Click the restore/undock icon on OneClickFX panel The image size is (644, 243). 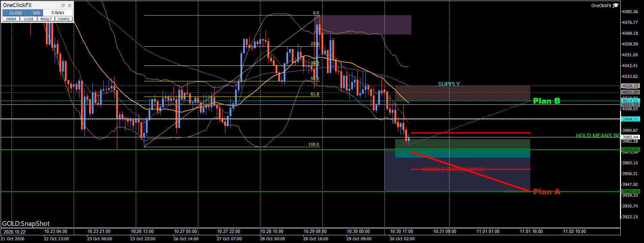(x=63, y=5)
